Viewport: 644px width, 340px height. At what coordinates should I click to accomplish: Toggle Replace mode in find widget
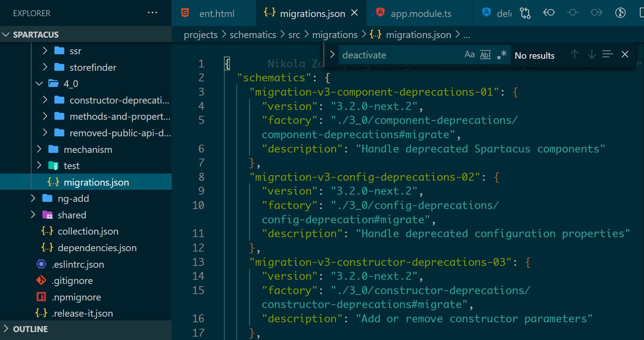tap(332, 55)
